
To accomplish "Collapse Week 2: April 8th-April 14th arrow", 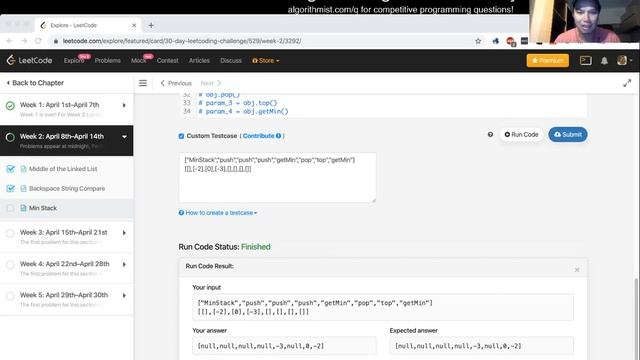I will (124, 137).
